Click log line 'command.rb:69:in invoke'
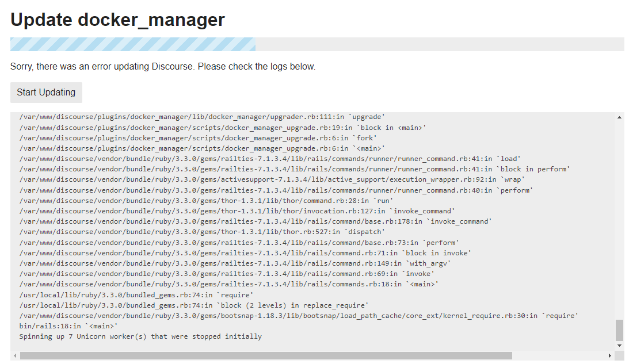Image resolution: width=633 pixels, height=364 pixels. coord(227,274)
